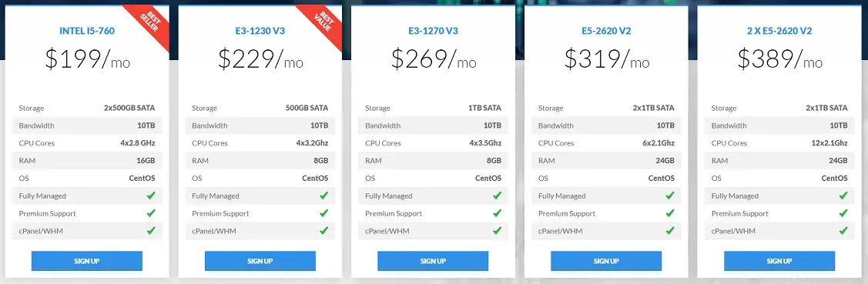Click Sign Up under E3-1270 V3 plan
The image size is (868, 284).
click(x=433, y=261)
